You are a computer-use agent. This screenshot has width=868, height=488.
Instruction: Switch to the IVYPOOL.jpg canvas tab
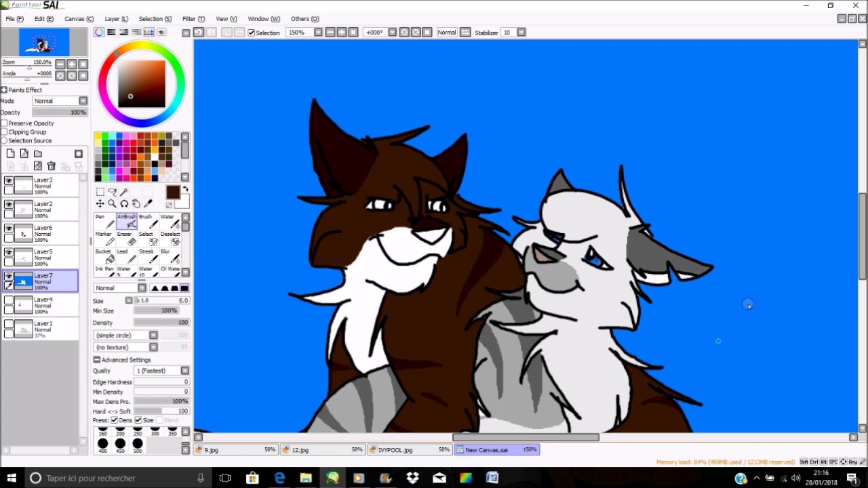(x=410, y=449)
